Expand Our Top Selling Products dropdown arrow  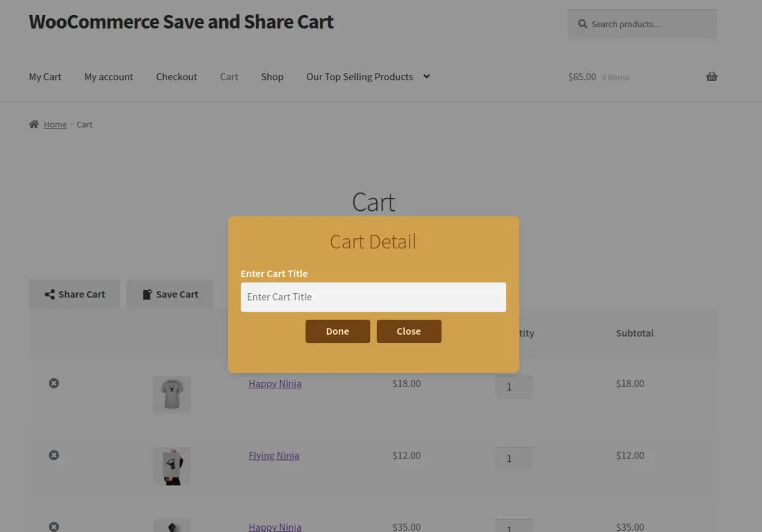tap(427, 76)
